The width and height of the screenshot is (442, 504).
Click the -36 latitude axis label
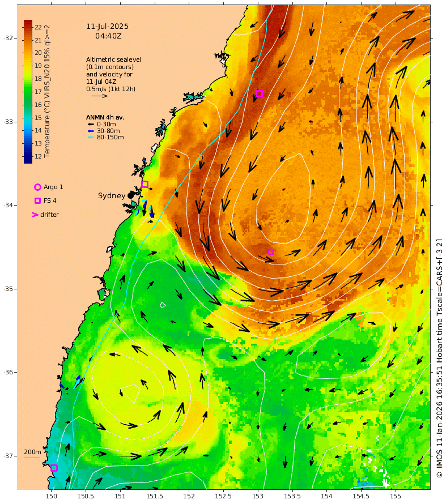9,372
